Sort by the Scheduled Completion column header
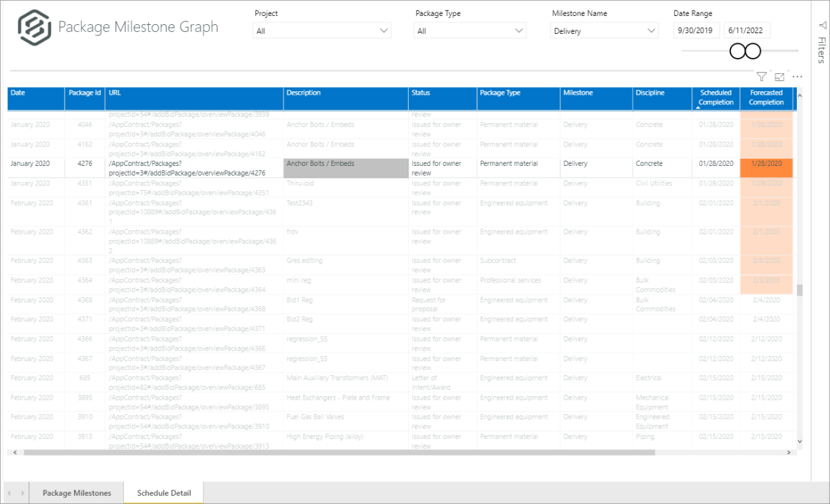This screenshot has width=830, height=504. tap(715, 97)
